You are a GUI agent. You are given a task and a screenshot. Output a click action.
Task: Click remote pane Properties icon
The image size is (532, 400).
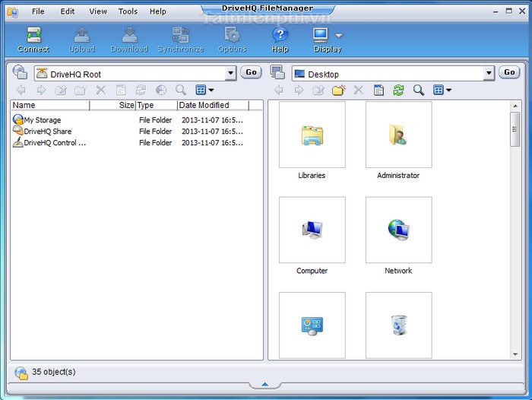(121, 90)
